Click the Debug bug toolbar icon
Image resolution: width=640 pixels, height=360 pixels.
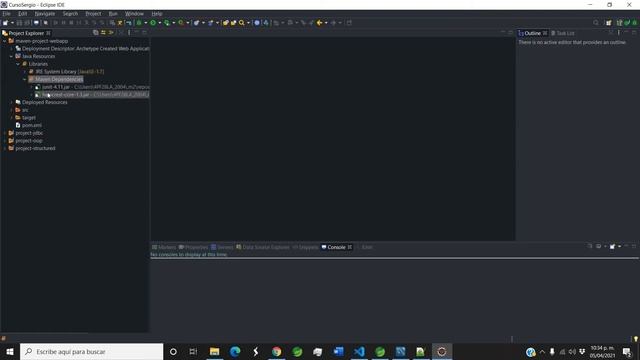point(139,23)
